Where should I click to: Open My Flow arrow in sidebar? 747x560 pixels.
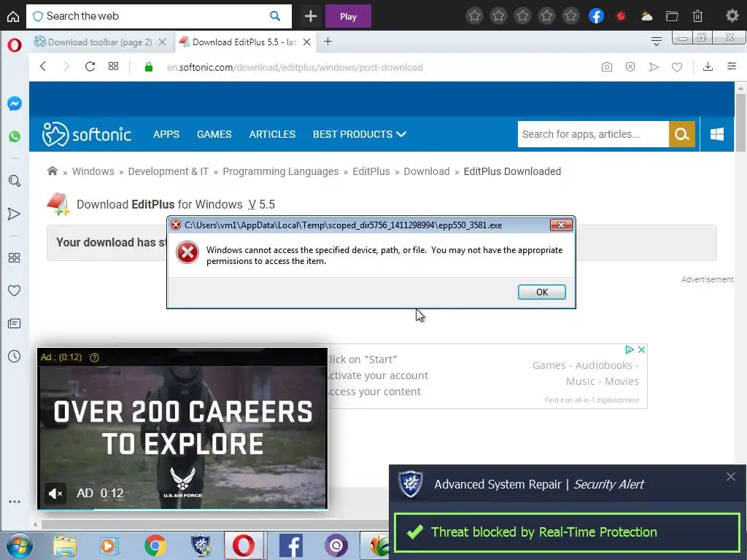pyautogui.click(x=15, y=214)
